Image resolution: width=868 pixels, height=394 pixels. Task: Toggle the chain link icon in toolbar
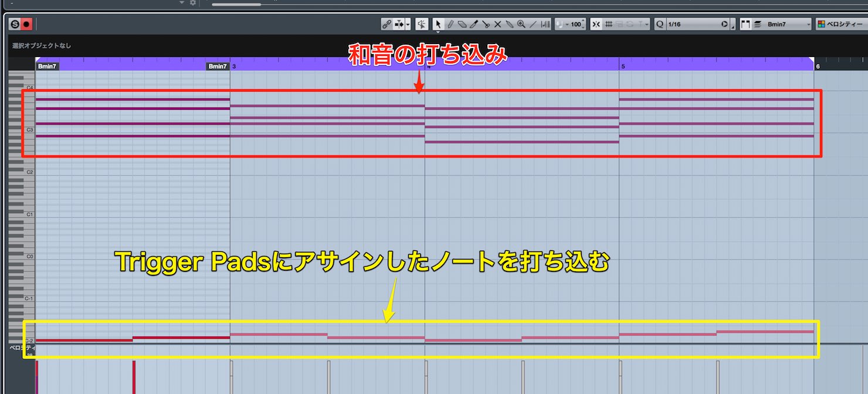coord(386,24)
